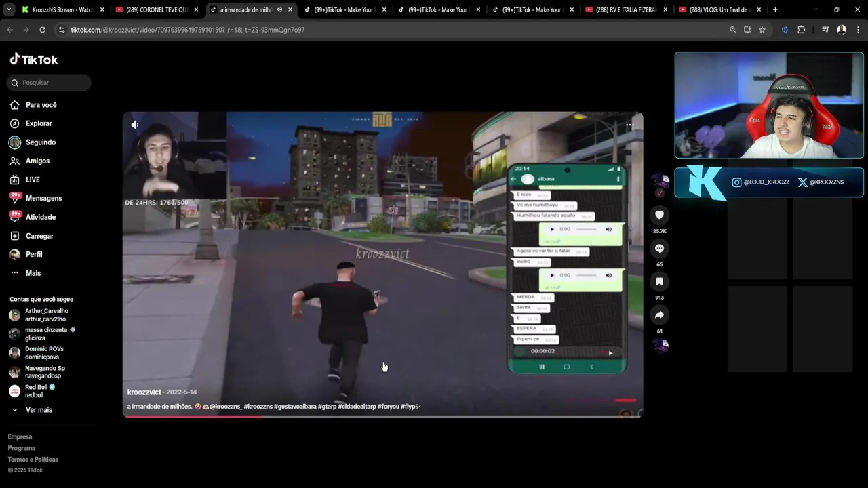The image size is (868, 488).
Task: Click the #foryou hashtag in the caption
Action: click(388, 407)
